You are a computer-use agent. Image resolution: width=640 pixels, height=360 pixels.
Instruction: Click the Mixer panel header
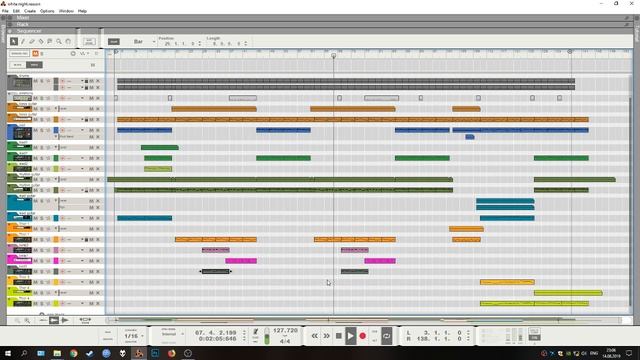(x=320, y=18)
